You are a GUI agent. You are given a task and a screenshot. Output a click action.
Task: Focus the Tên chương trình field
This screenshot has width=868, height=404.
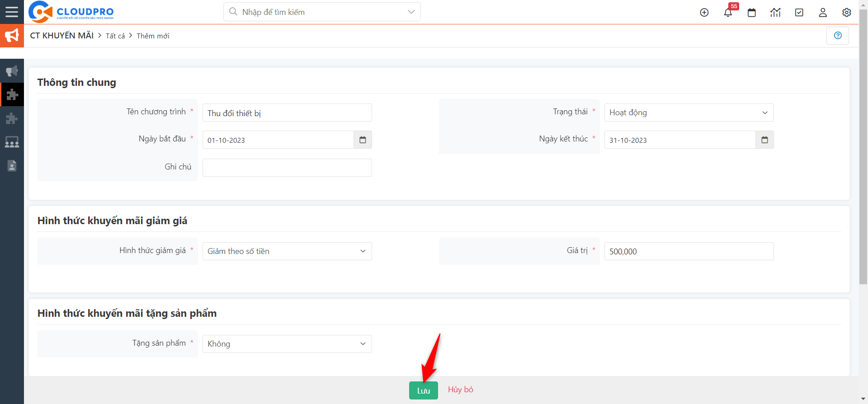coord(287,113)
